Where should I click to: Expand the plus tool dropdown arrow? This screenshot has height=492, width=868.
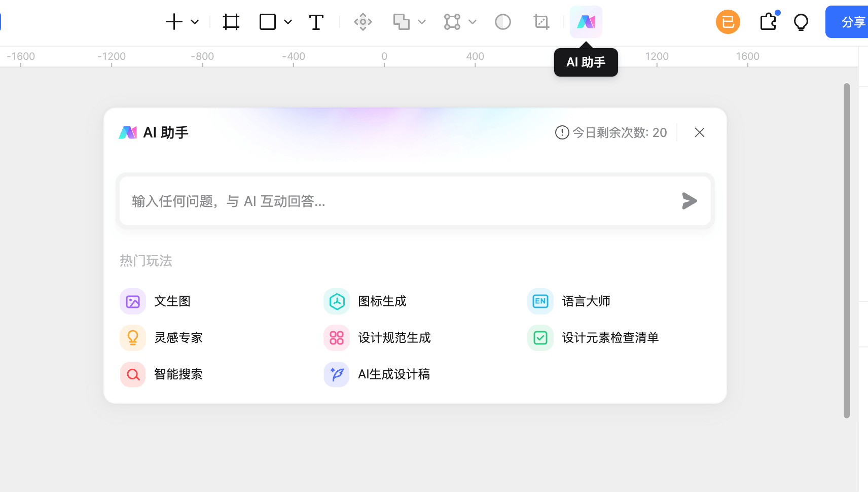click(194, 22)
